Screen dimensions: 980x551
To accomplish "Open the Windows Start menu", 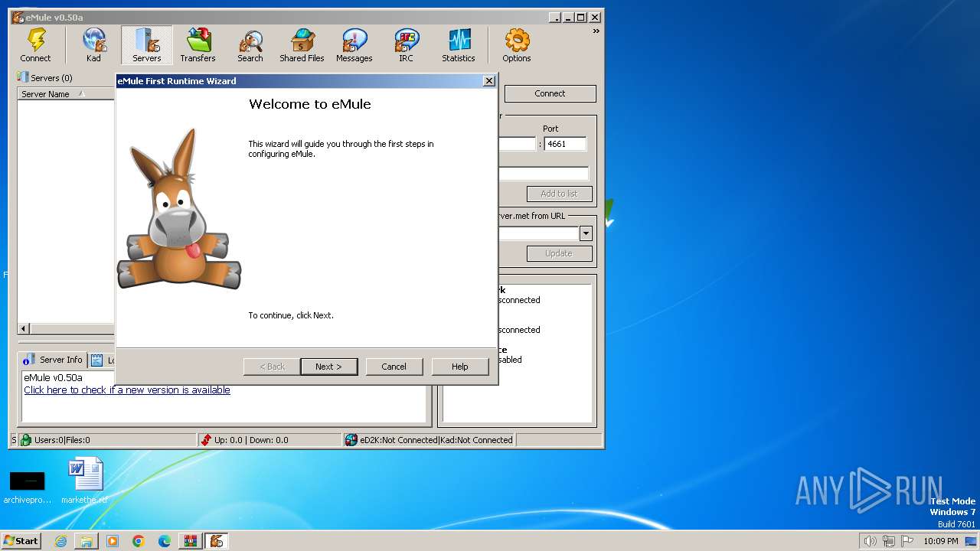I will tap(21, 540).
